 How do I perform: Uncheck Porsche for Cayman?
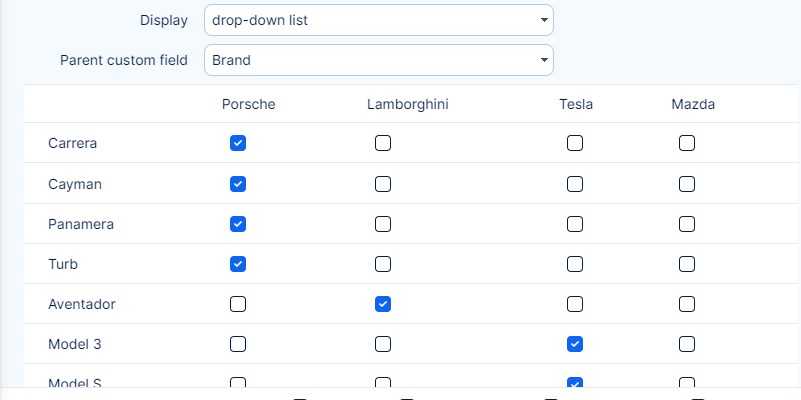click(238, 184)
